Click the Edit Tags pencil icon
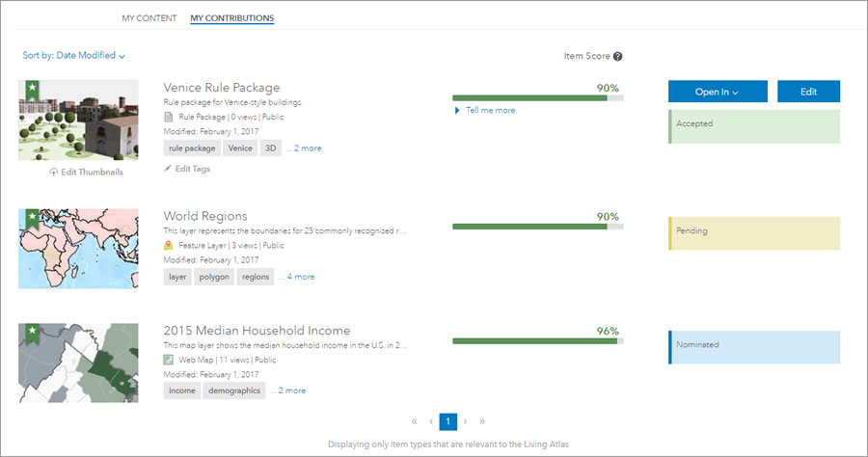The width and height of the screenshot is (868, 457). 169,169
